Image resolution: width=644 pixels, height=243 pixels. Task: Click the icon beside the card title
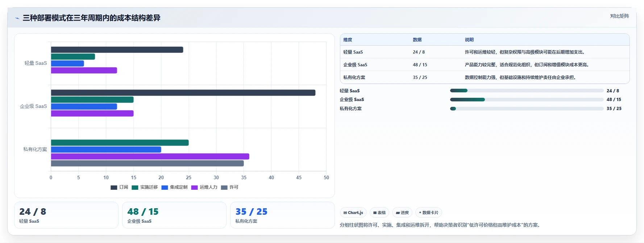coord(17,18)
